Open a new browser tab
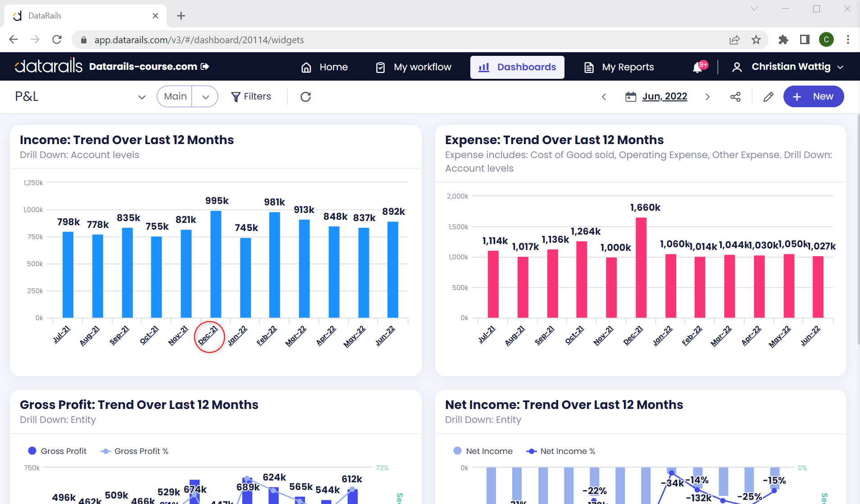The width and height of the screenshot is (860, 504). pyautogui.click(x=181, y=16)
